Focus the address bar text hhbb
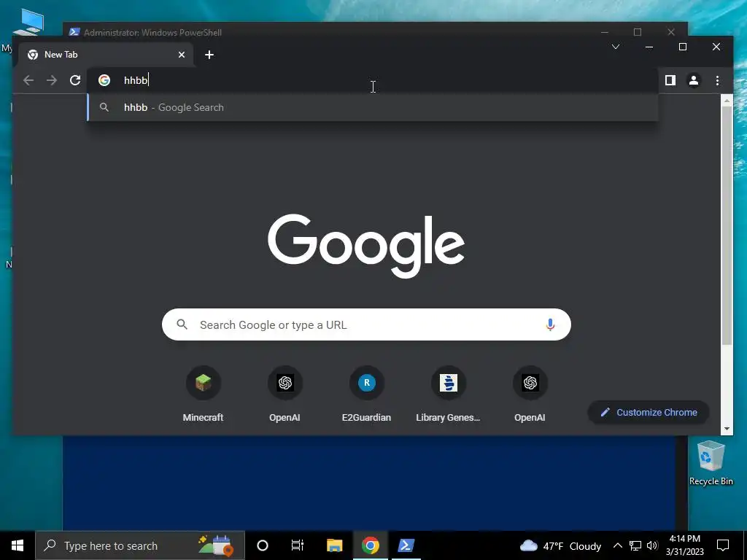The image size is (747, 560). tap(136, 80)
